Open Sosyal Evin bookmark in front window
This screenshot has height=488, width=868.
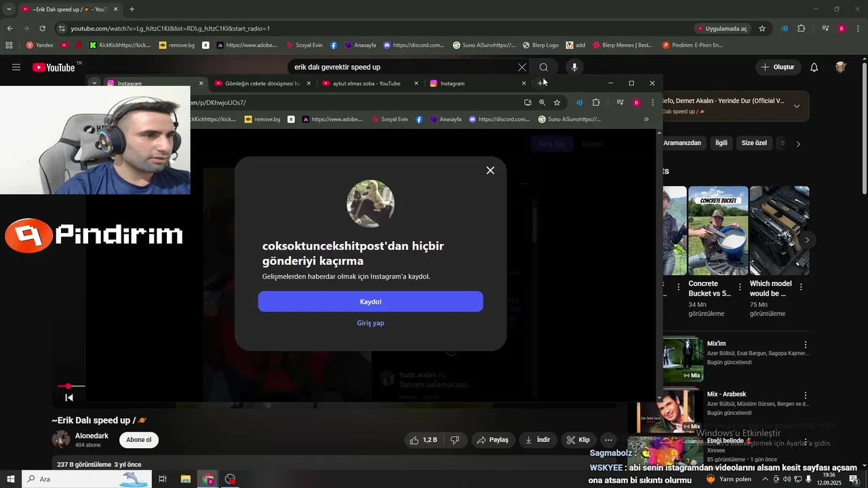point(390,119)
